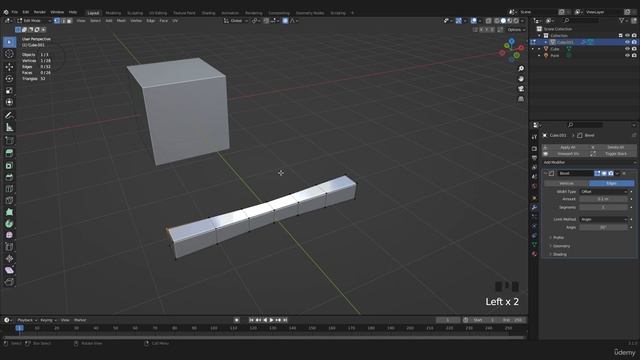Select the Annotate pencil tool

point(9,116)
